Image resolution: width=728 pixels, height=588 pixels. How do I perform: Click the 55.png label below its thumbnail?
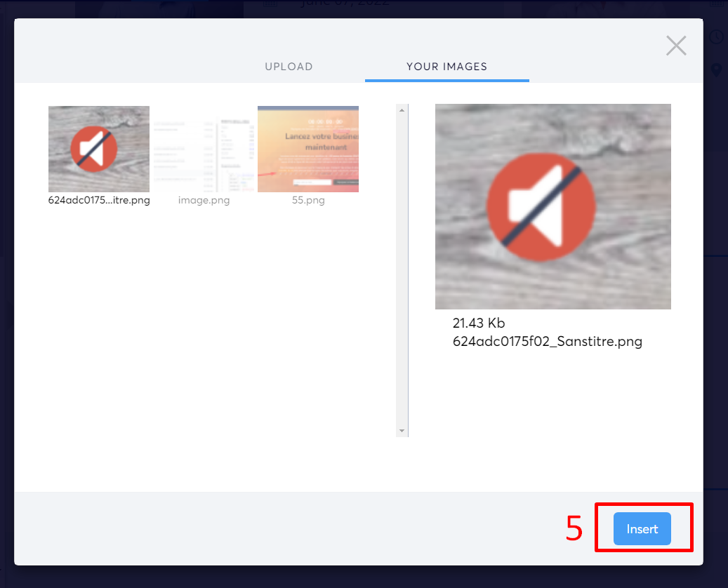(307, 200)
